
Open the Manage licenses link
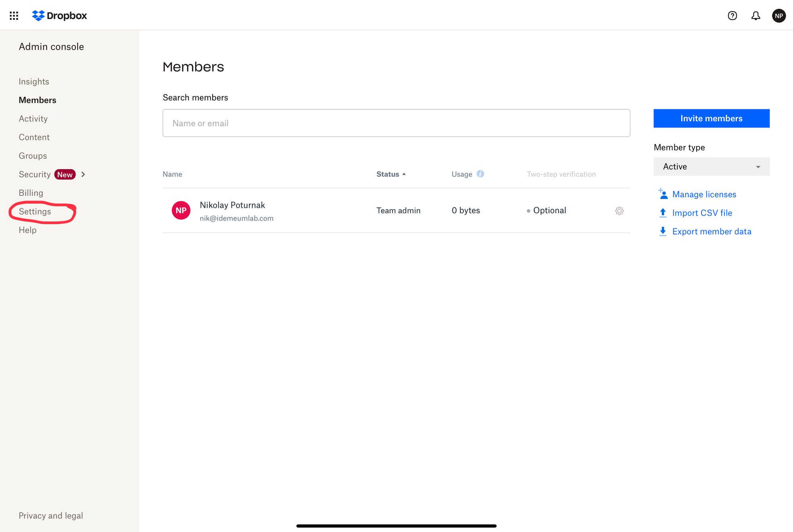[704, 194]
